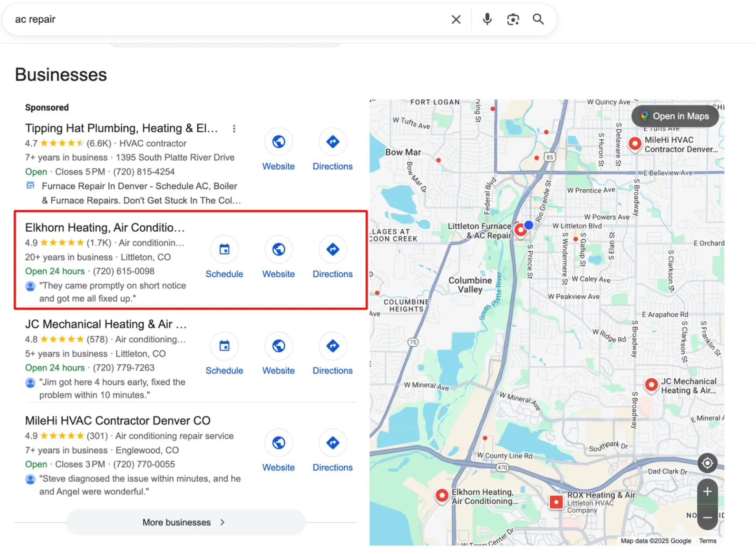Click the my location target button

click(x=707, y=463)
